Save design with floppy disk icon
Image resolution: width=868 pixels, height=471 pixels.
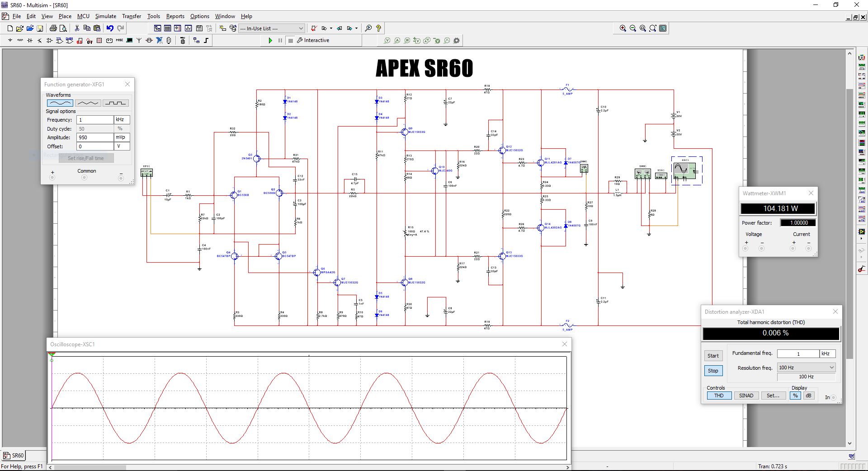(40, 28)
